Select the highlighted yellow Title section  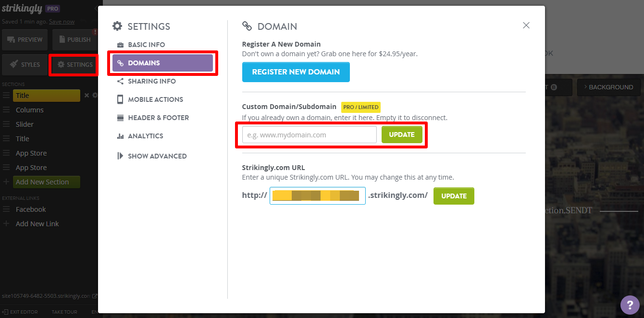46,96
